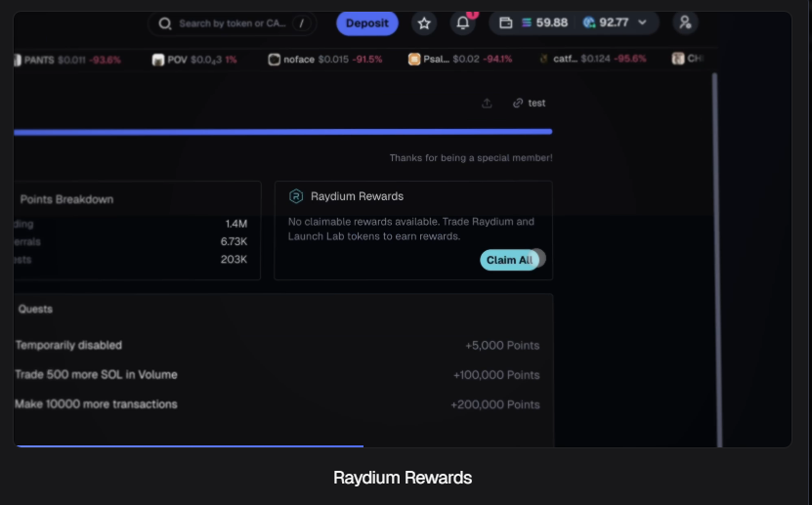
Task: Click the POV token logo
Action: point(158,60)
